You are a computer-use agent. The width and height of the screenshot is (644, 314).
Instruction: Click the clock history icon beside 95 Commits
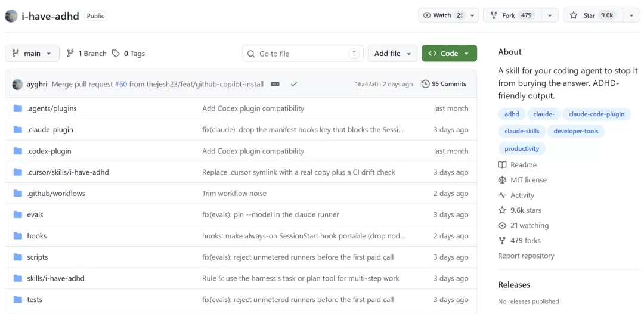pos(426,84)
